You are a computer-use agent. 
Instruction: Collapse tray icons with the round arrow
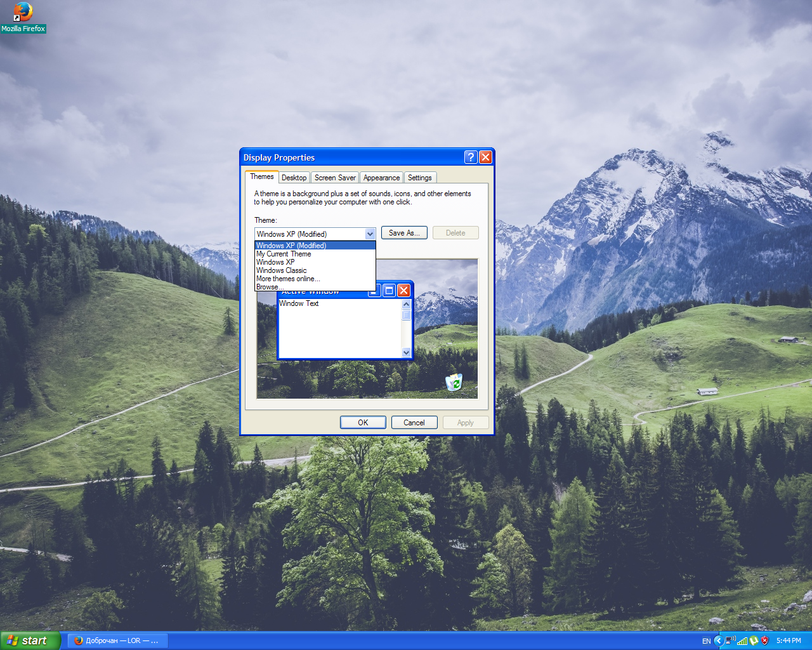[x=718, y=640]
